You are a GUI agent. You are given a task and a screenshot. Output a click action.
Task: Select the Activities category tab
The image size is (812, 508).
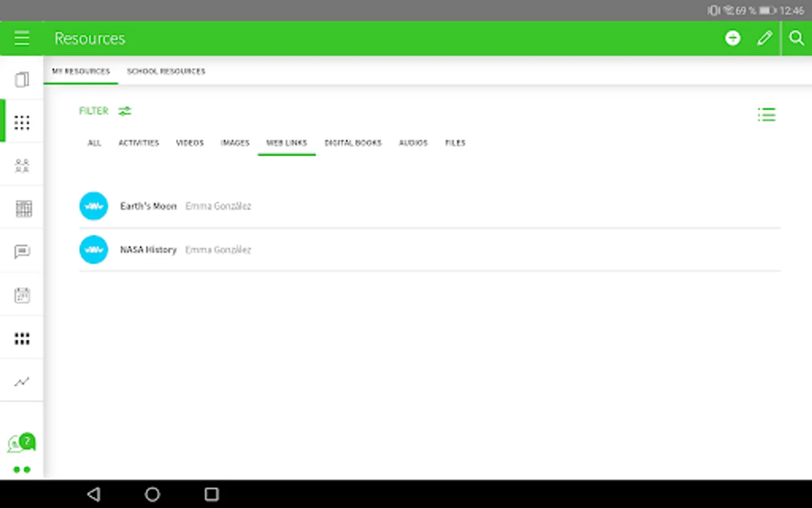[139, 143]
